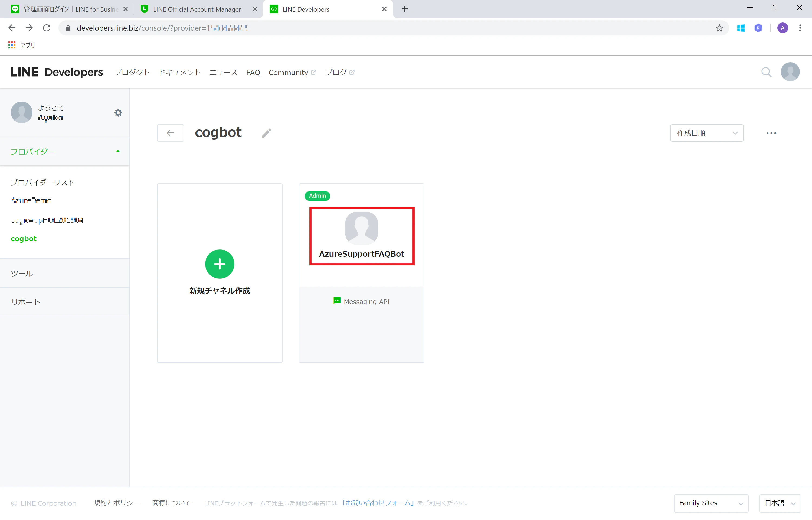Close the LINE Developers tab
The width and height of the screenshot is (812, 520).
pos(384,9)
